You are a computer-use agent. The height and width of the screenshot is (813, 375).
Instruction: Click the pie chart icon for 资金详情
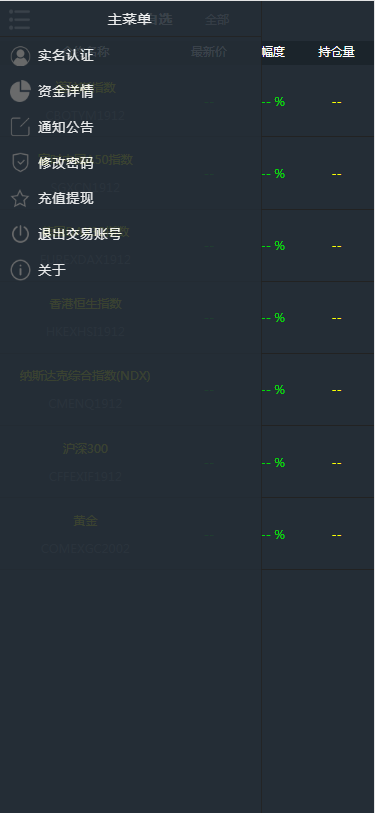click(20, 91)
